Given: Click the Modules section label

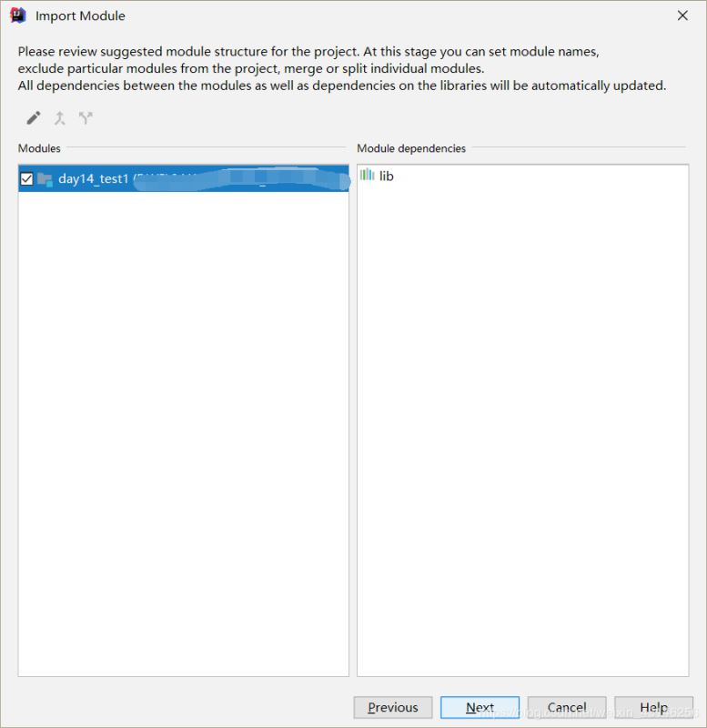Looking at the screenshot, I should [x=39, y=147].
